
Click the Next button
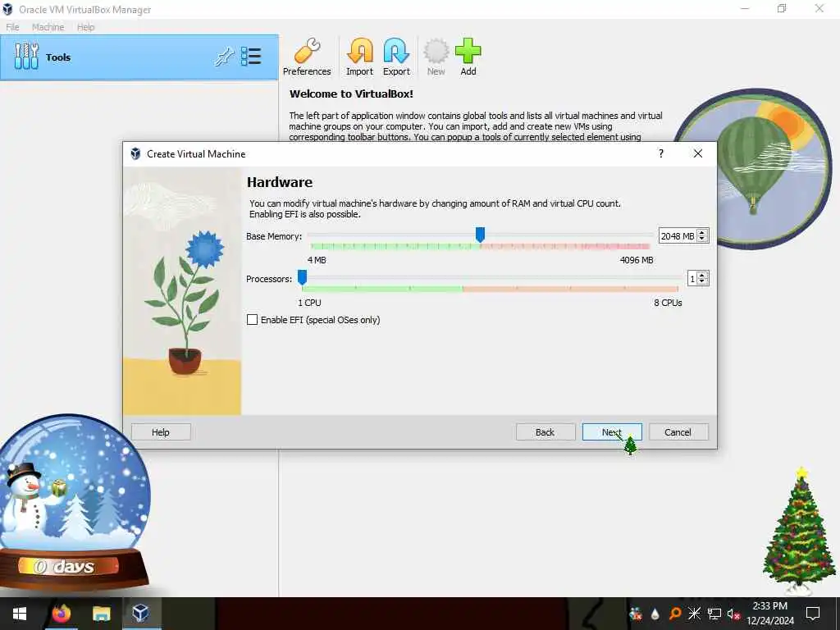(612, 432)
